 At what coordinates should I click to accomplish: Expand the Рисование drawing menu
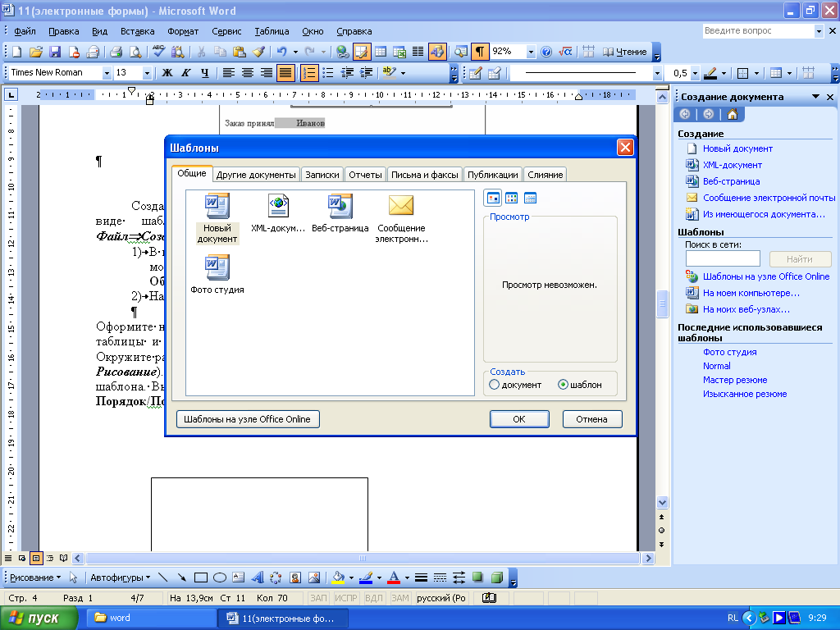coord(35,577)
